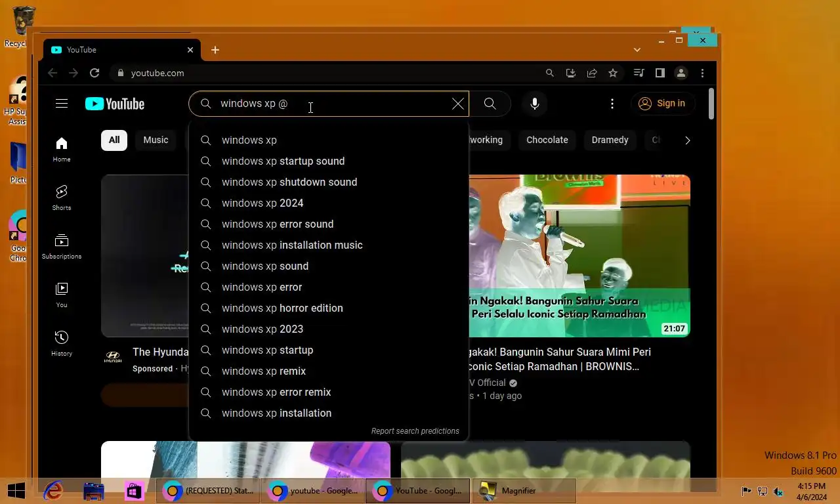Screen dimensions: 840x504
Task: Open Subscriptions in the sidebar
Action: pyautogui.click(x=62, y=246)
